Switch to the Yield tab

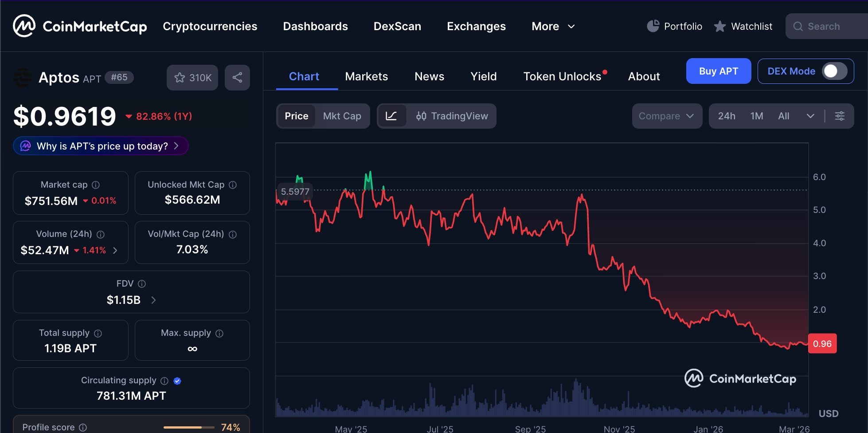click(484, 76)
